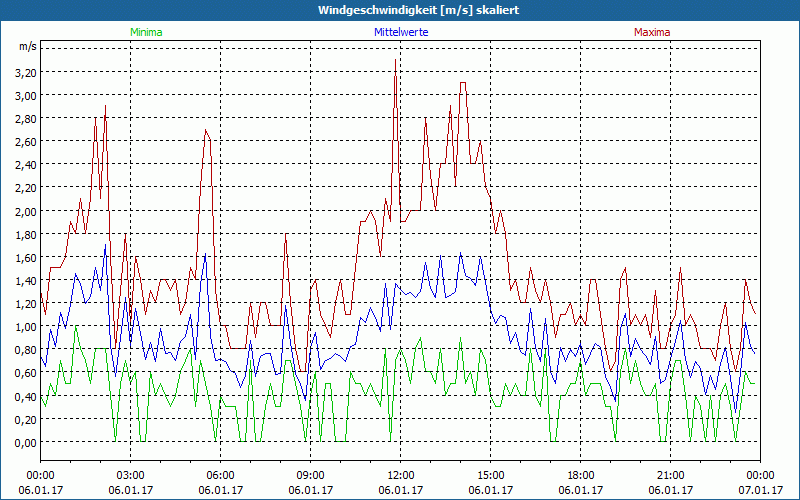
Task: Click the 2,80 y-axis value
Action: tap(26, 119)
